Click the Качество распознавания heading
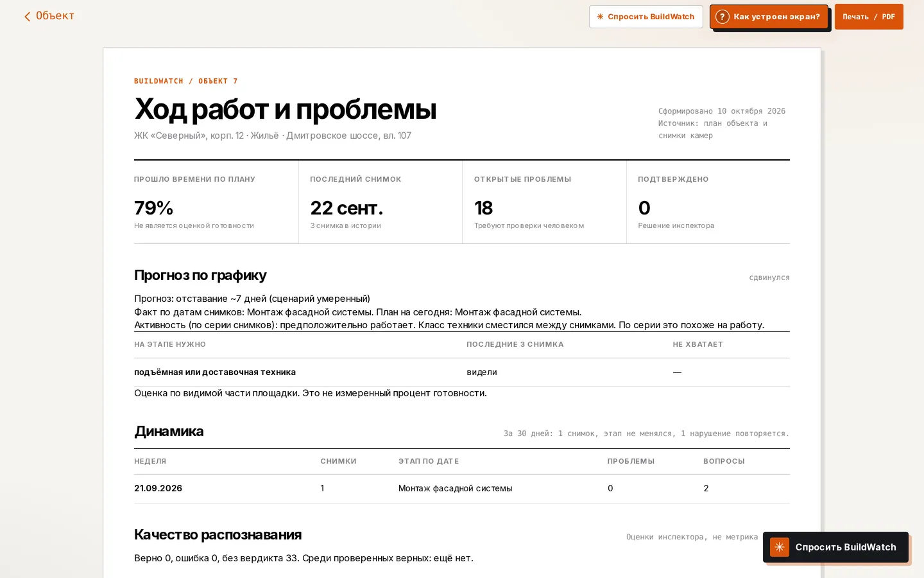924x578 pixels. coord(218,535)
